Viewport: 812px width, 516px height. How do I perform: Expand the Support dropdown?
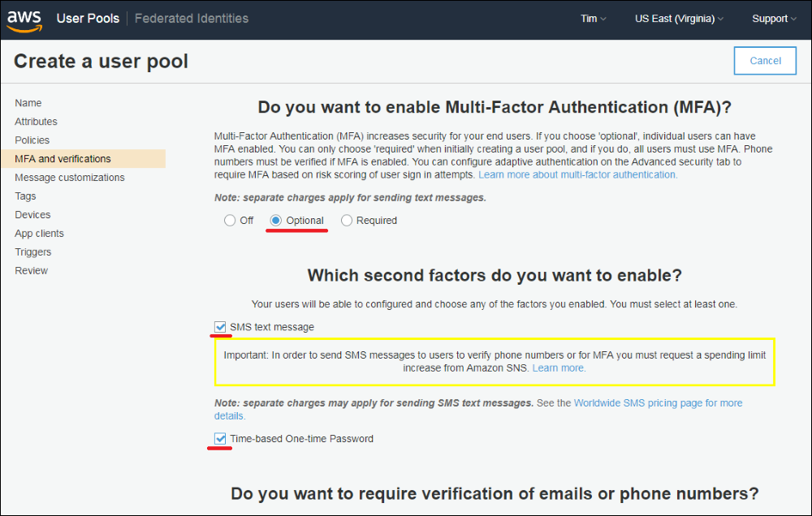click(x=772, y=18)
